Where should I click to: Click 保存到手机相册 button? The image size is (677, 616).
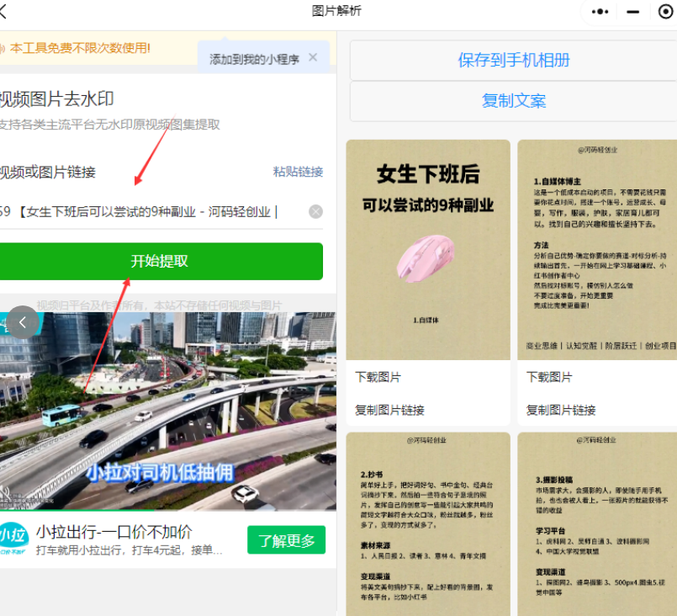tap(513, 60)
